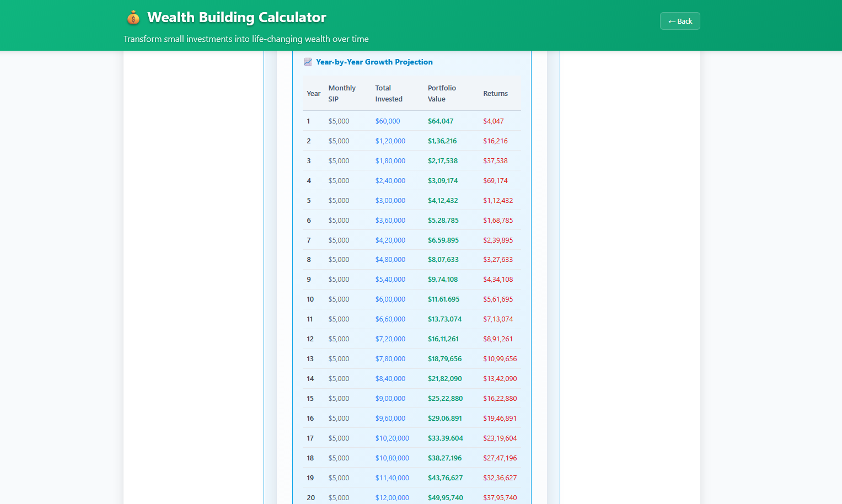Screen dimensions: 842x504
Task: Click the $1,12,432 returns value
Action: (498, 200)
